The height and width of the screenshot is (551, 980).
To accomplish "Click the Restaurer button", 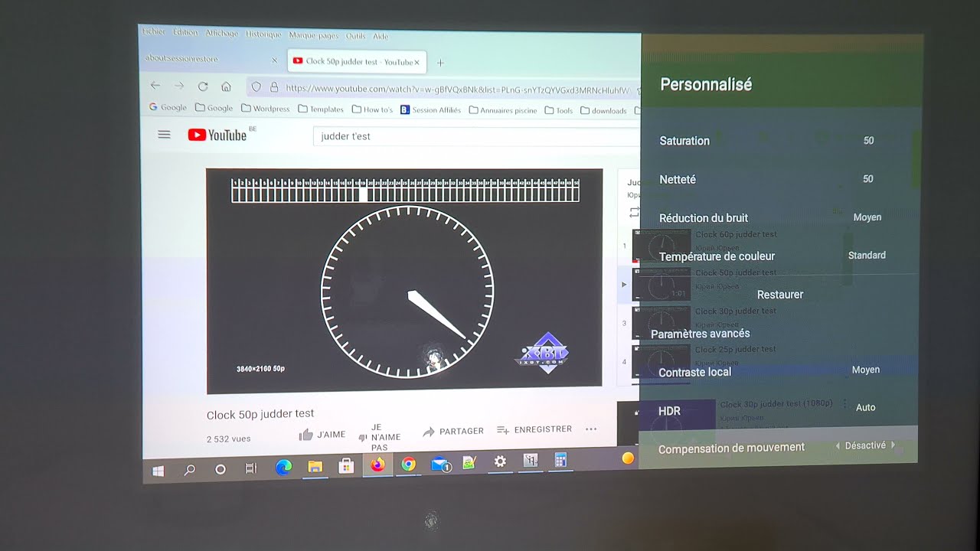I will click(780, 294).
